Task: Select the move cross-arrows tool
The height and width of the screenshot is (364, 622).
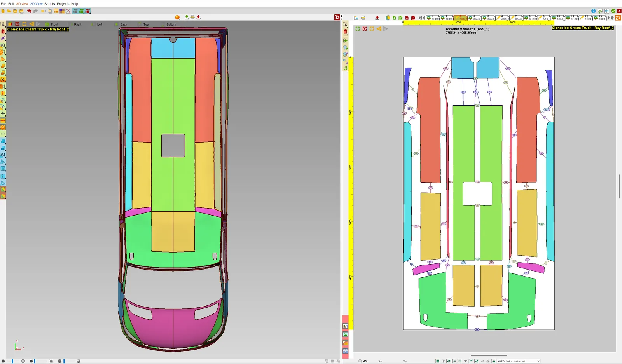Action: click(3, 114)
